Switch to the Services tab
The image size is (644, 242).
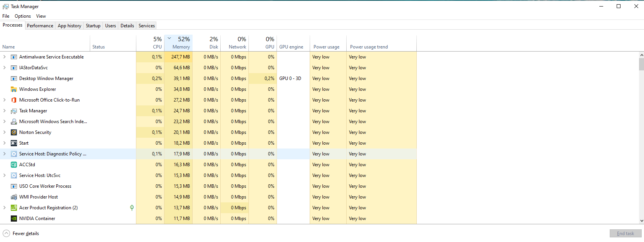point(147,26)
